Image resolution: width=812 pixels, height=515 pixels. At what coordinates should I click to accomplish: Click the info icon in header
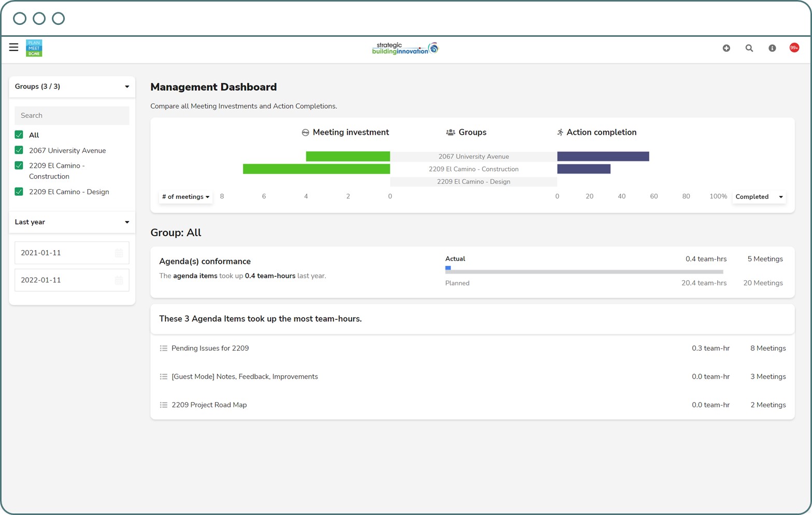772,48
